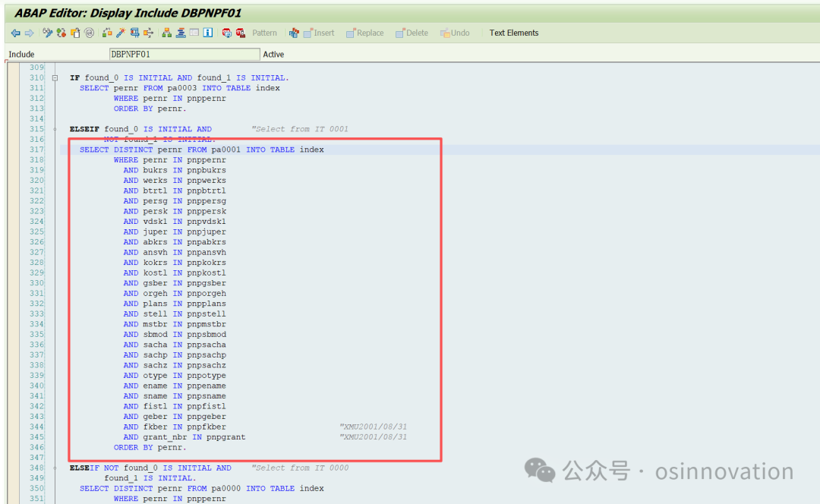820x504 pixels.
Task: Click the comment 'Select from IT 0001'
Action: (300, 129)
